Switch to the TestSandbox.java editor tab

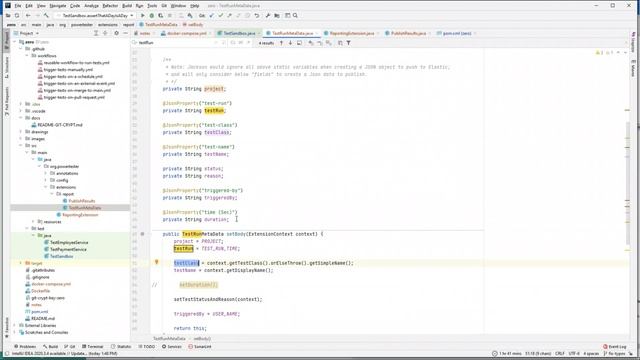coord(239,33)
